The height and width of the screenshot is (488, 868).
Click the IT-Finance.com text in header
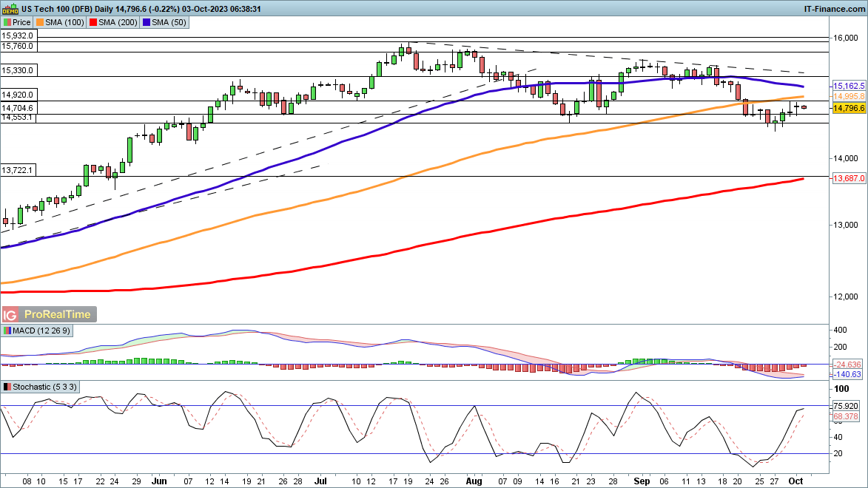click(x=834, y=9)
